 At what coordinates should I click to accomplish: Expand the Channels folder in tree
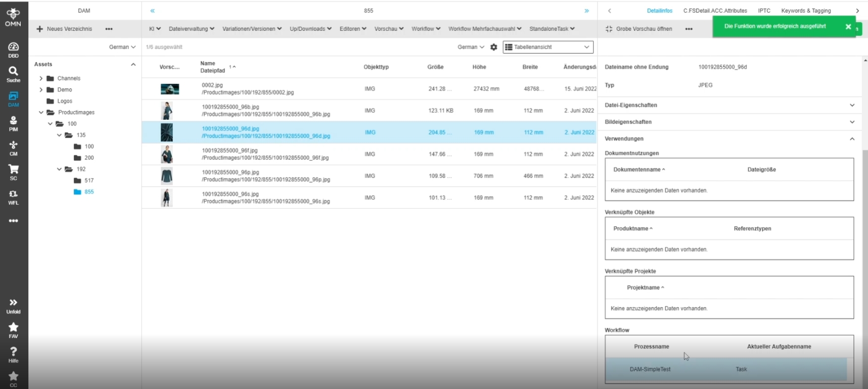tap(41, 78)
